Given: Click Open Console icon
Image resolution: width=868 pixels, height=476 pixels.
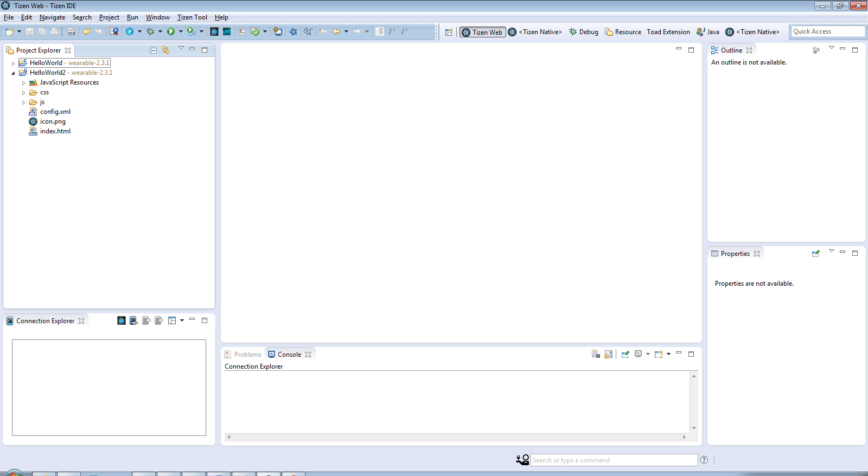Looking at the screenshot, I should (x=659, y=354).
